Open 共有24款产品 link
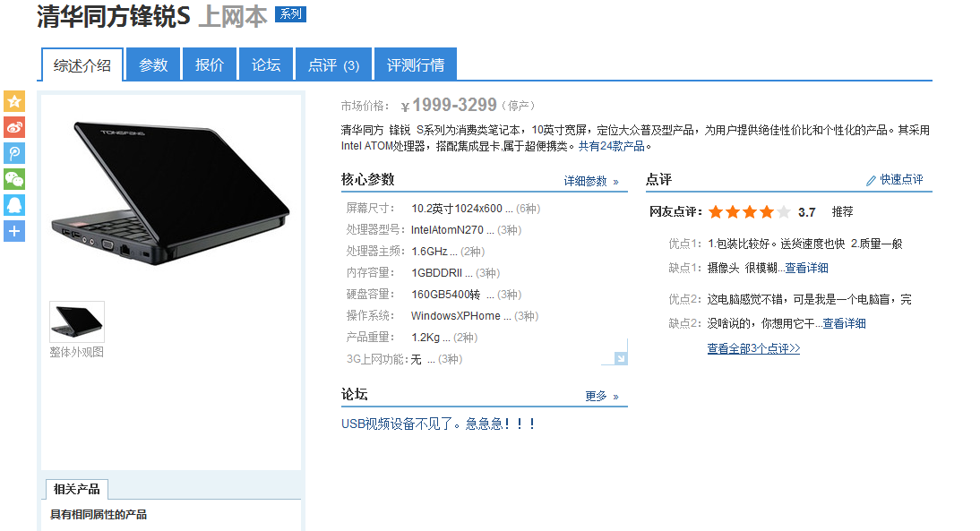 click(x=611, y=146)
